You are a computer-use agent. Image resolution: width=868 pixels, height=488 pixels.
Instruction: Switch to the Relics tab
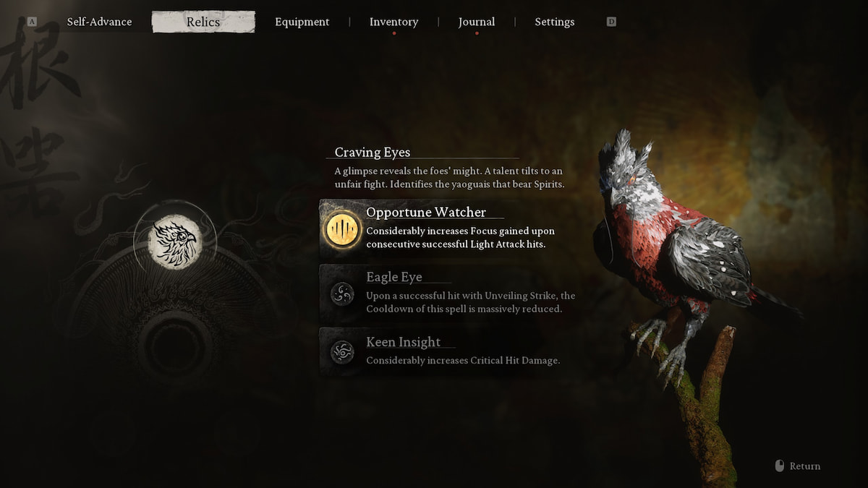tap(203, 22)
